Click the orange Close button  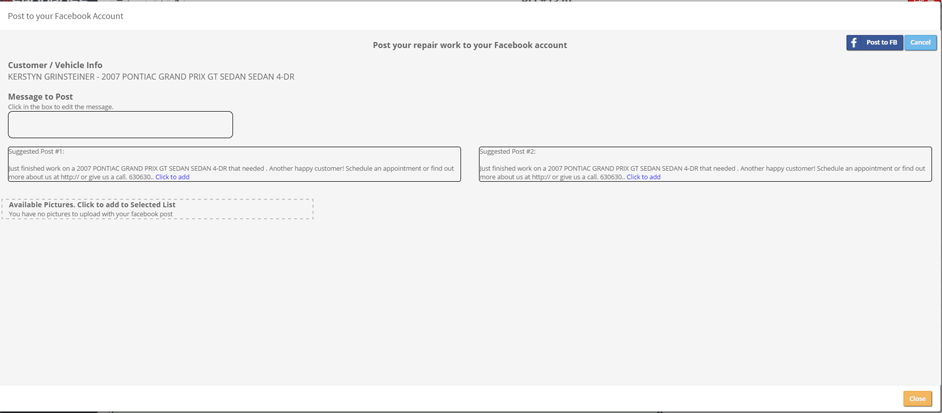917,399
